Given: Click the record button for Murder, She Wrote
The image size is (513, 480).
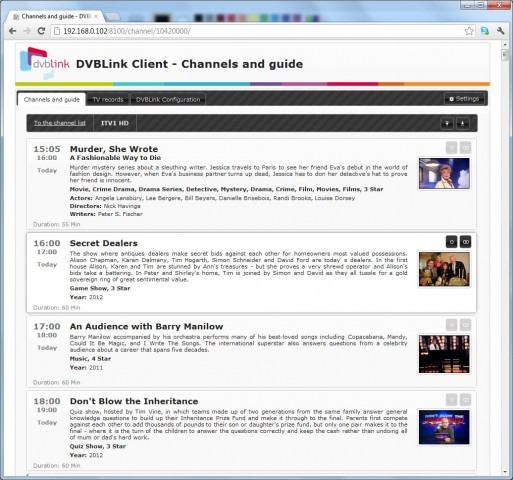Looking at the screenshot, I should click(x=451, y=147).
